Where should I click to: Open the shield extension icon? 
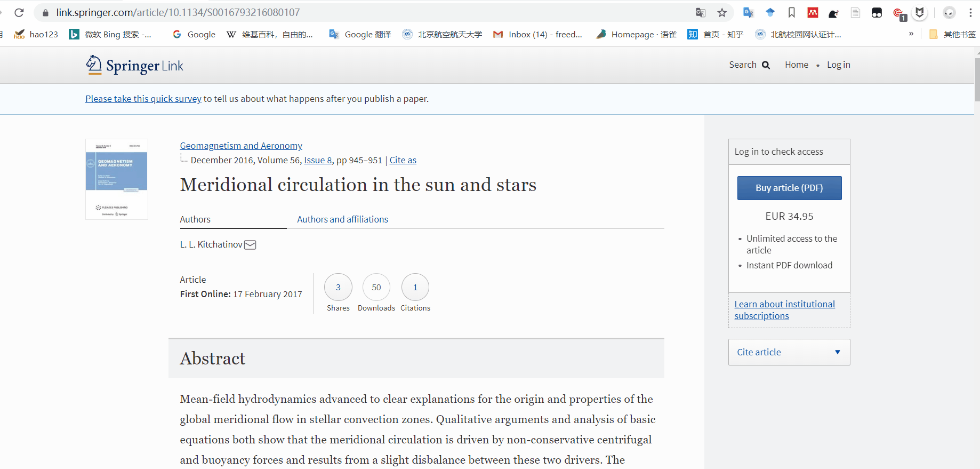[x=920, y=12]
